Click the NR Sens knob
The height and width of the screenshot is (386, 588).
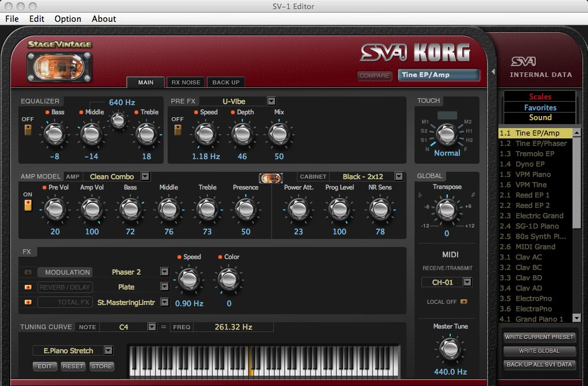click(380, 209)
